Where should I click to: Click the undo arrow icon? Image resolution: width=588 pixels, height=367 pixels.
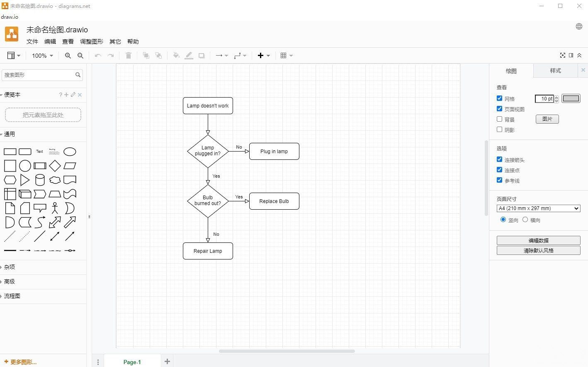[98, 56]
